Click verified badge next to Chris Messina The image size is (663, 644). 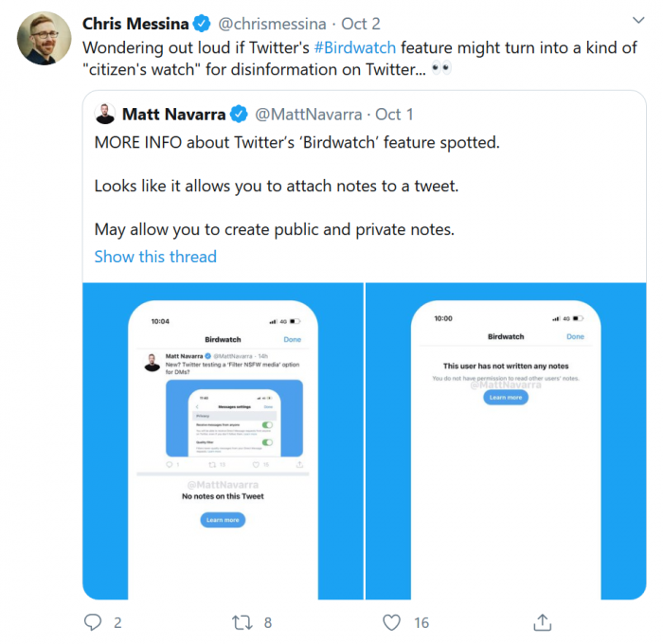[201, 23]
